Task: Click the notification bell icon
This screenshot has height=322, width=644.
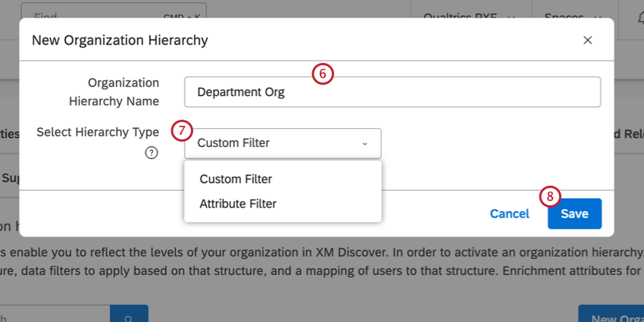Action: point(634,17)
